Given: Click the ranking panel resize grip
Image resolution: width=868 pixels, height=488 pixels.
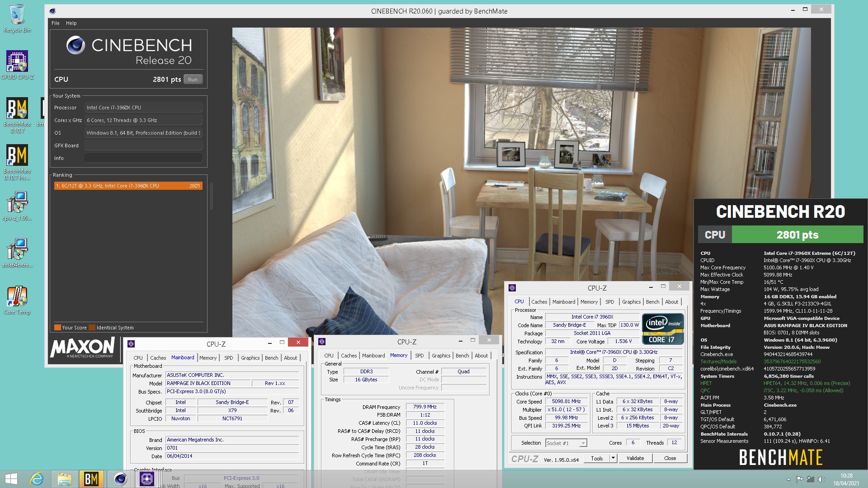Looking at the screenshot, I should pyautogui.click(x=211, y=196).
